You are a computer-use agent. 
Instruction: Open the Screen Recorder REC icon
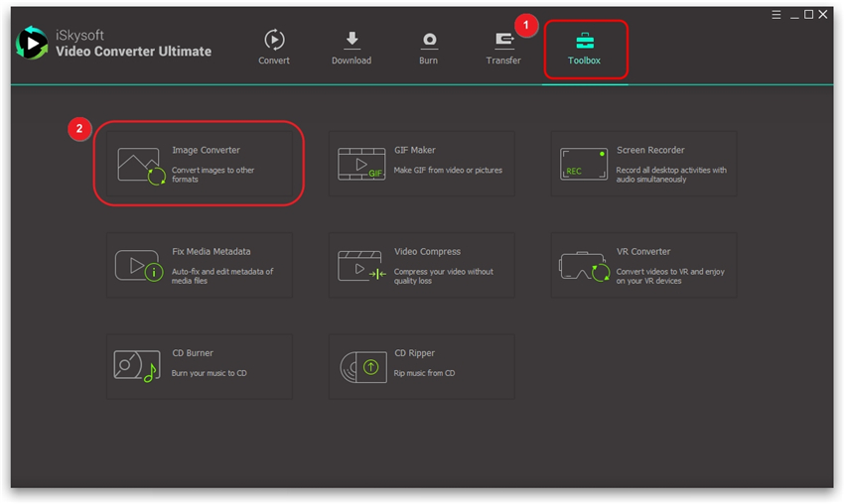tap(584, 165)
